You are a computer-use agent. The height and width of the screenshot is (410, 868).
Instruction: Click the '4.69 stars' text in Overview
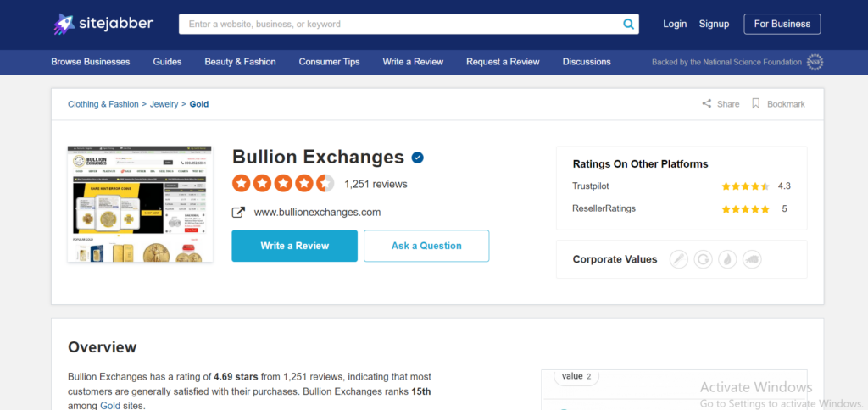236,377
